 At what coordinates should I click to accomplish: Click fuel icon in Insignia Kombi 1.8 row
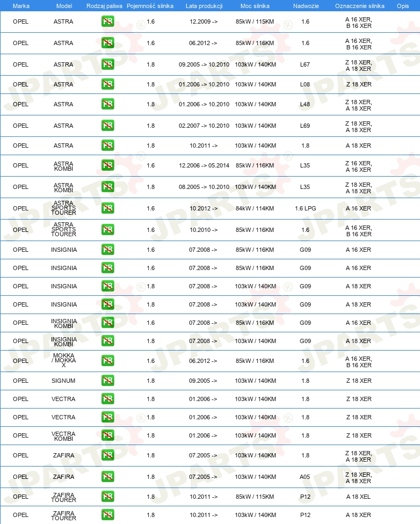(x=107, y=341)
